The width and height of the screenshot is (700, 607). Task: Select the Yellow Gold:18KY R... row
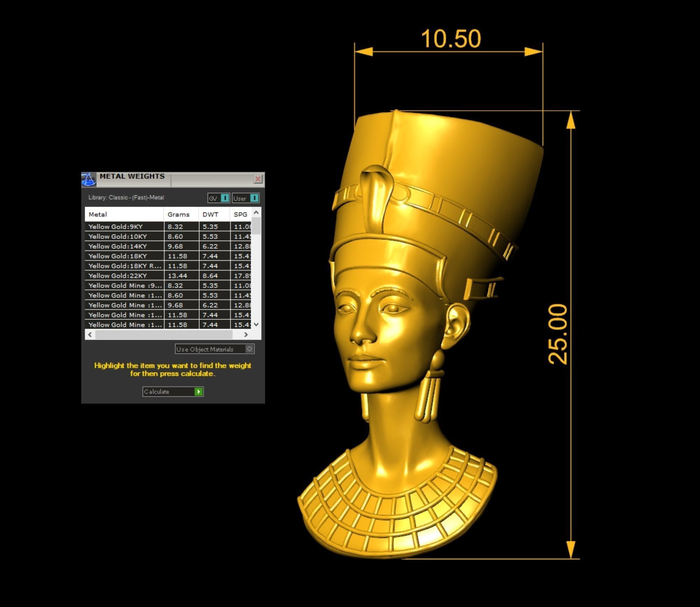tap(168, 266)
